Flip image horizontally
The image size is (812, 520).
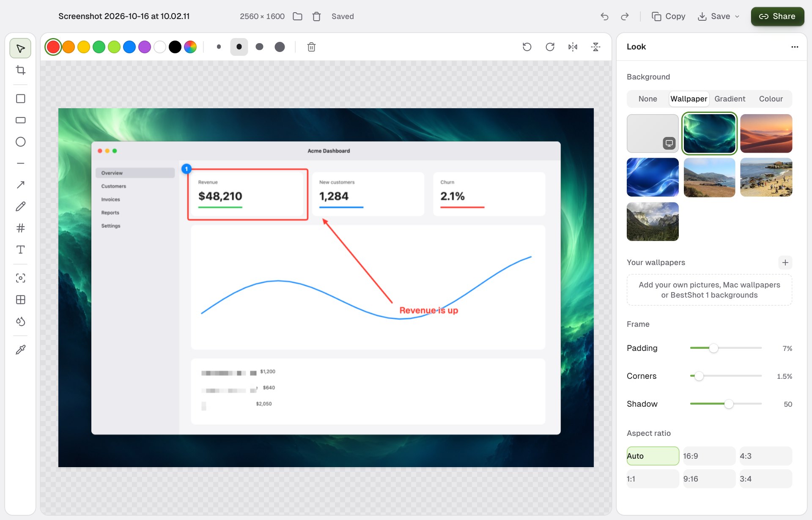coord(573,47)
